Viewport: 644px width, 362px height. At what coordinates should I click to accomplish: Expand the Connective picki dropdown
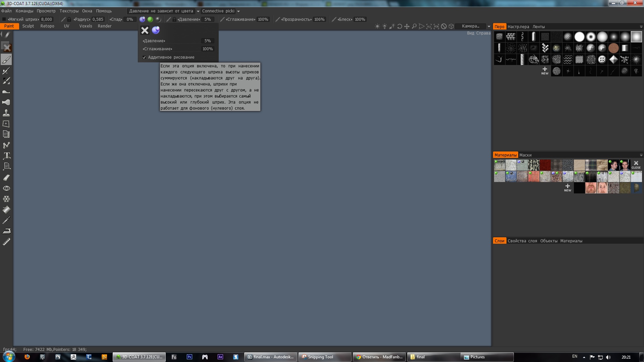(238, 11)
